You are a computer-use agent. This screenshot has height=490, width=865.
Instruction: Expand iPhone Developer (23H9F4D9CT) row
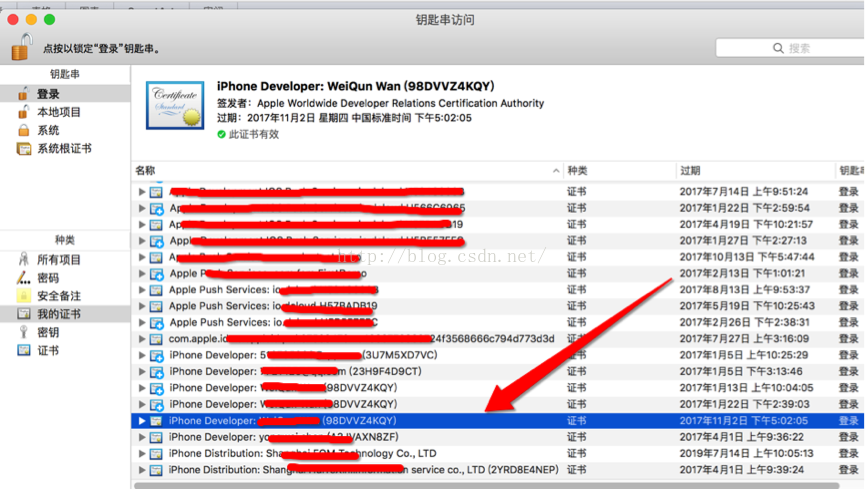pos(142,371)
